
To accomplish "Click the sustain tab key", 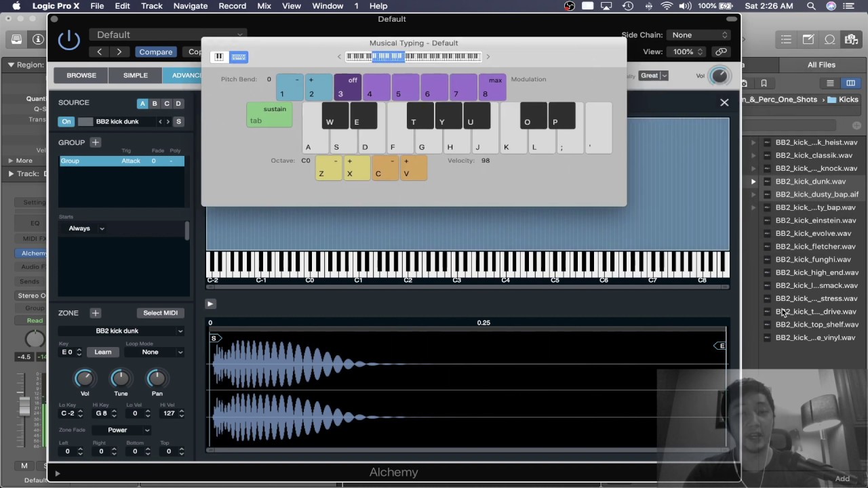I will (269, 115).
